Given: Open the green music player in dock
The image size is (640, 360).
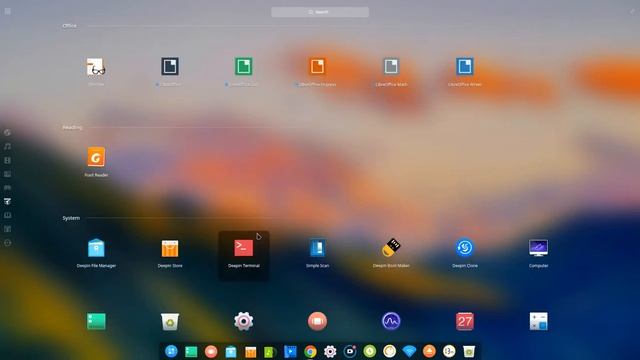Looking at the screenshot, I should (x=270, y=351).
